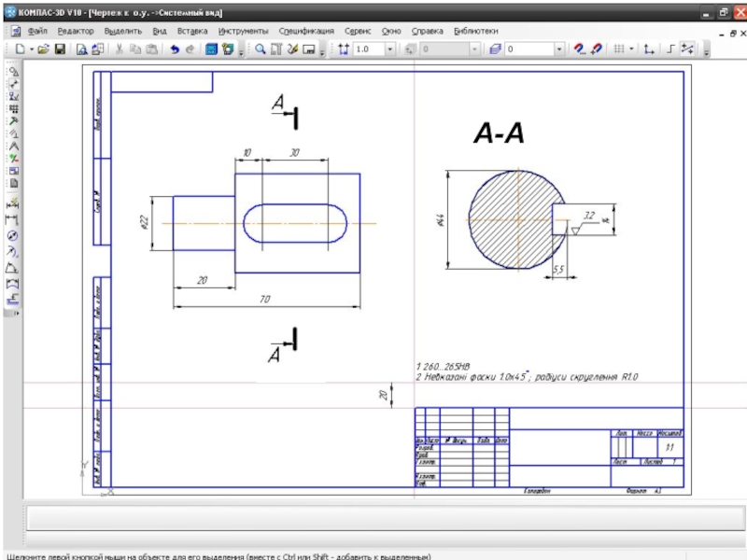Toggle snaps with the red magnet icon

coord(579,49)
